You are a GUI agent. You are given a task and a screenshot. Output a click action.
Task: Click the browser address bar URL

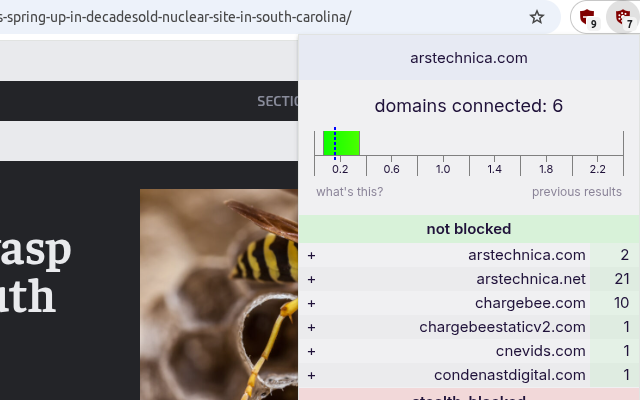point(176,17)
